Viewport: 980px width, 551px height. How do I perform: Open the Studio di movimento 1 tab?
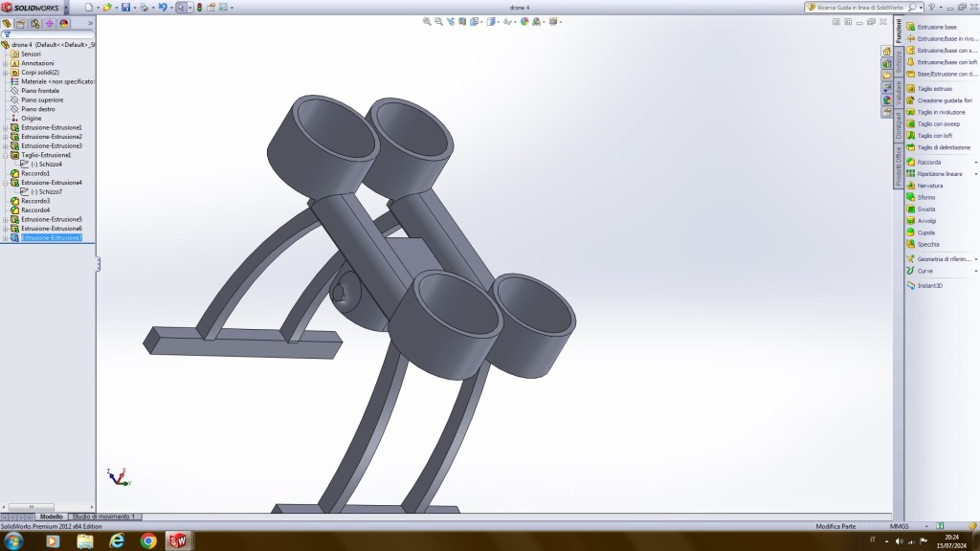104,517
